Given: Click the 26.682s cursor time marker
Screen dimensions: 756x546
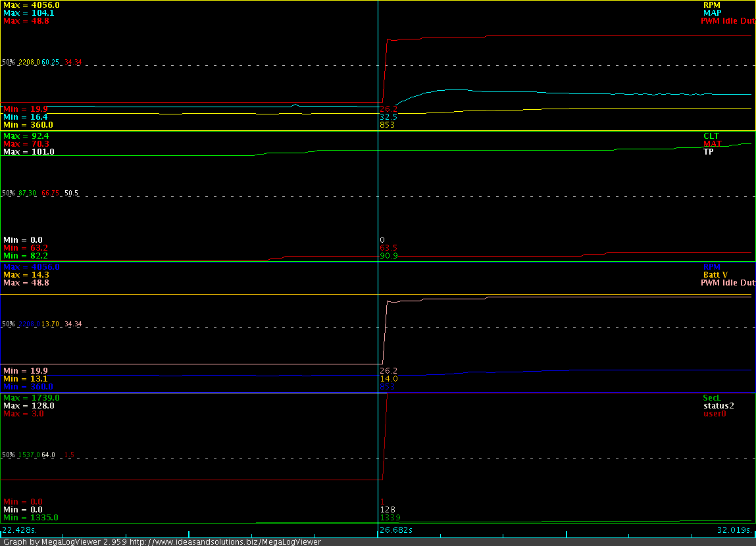Looking at the screenshot, I should coord(396,530).
